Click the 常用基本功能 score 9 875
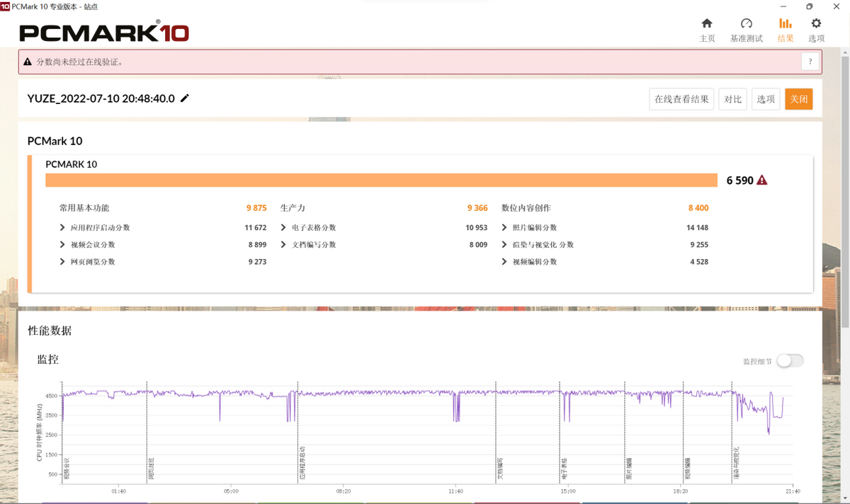This screenshot has height=504, width=850. [256, 208]
